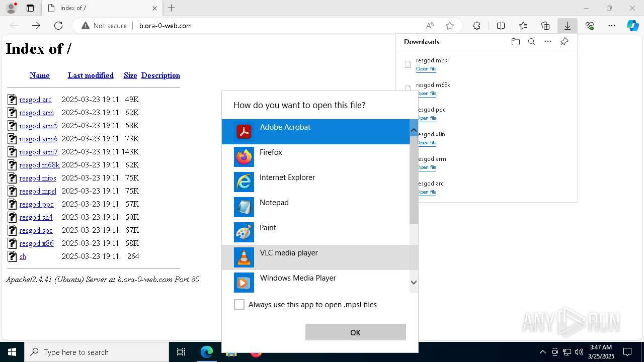Open Task View on the taskbar
Image resolution: width=644 pixels, height=362 pixels.
pos(181,352)
